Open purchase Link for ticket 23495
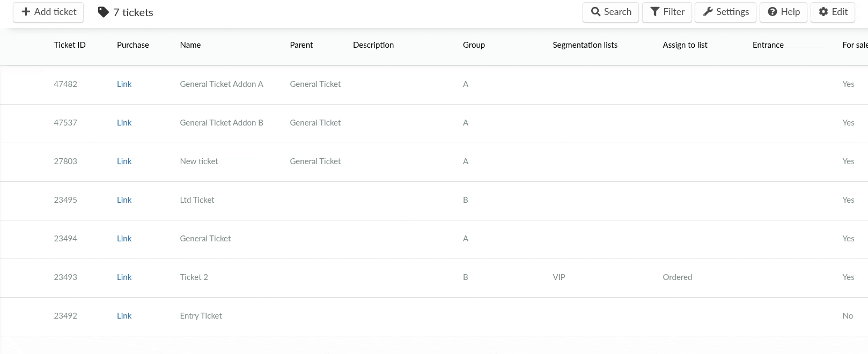This screenshot has width=868, height=354. tap(124, 200)
